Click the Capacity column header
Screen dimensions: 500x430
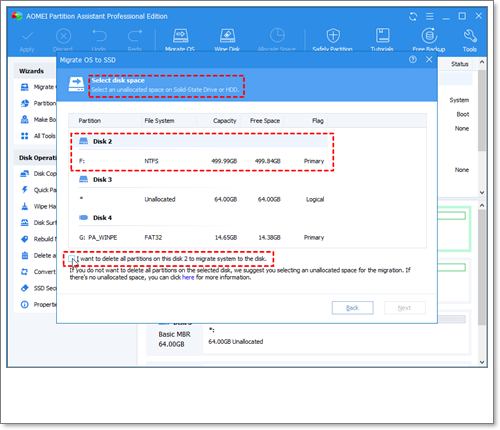click(224, 121)
